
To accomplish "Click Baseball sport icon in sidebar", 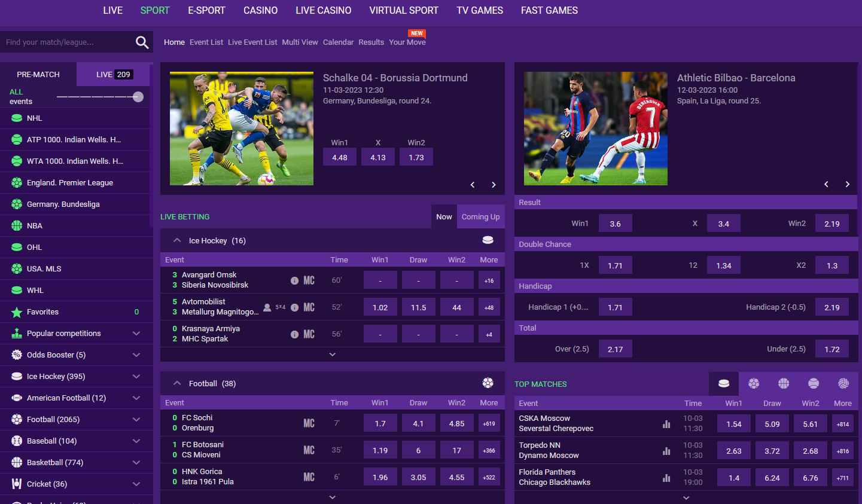I will click(x=17, y=441).
